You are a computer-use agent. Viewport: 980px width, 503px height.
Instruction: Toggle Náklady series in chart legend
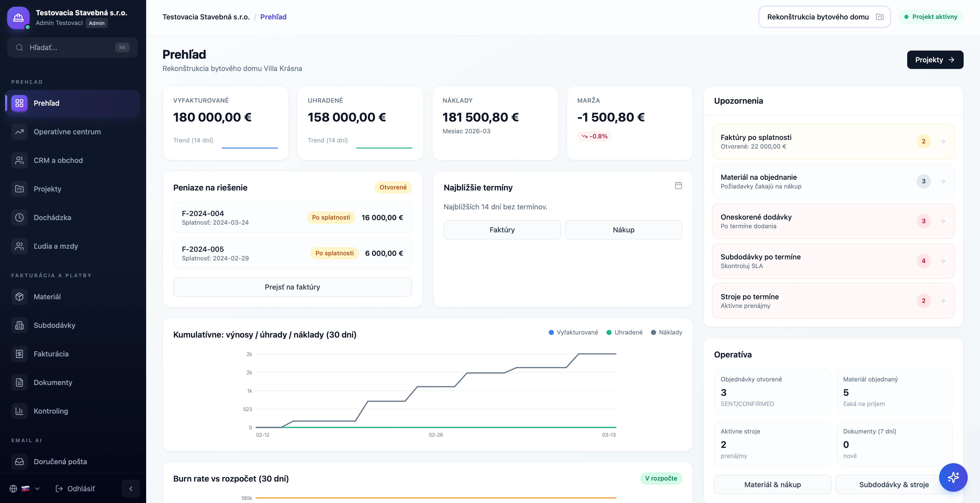point(666,332)
